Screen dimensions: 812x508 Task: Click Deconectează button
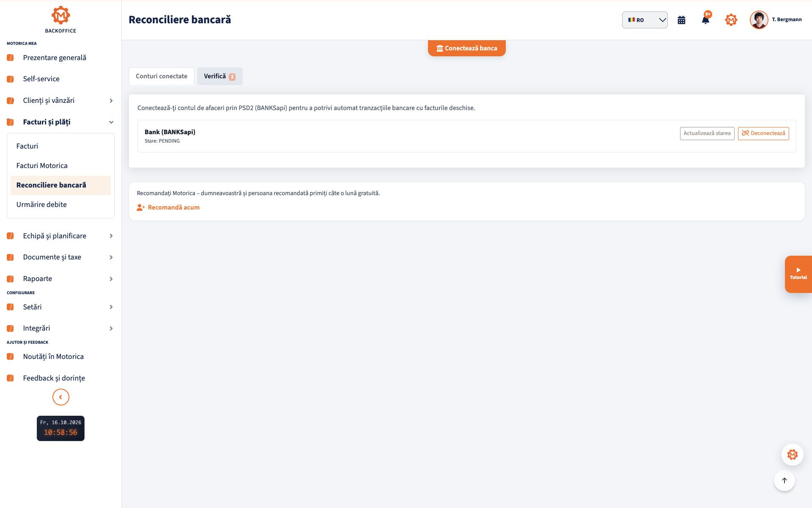click(x=763, y=133)
